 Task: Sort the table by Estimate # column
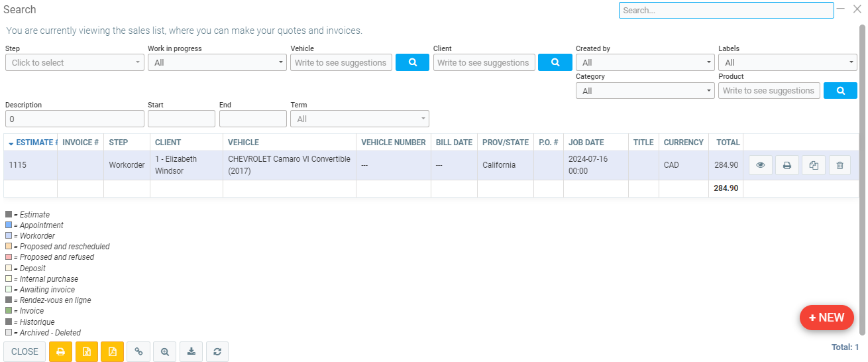coord(33,143)
